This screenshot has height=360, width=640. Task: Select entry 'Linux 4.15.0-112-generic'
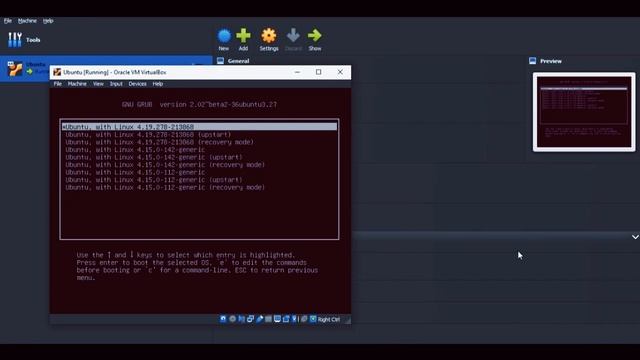pos(135,172)
